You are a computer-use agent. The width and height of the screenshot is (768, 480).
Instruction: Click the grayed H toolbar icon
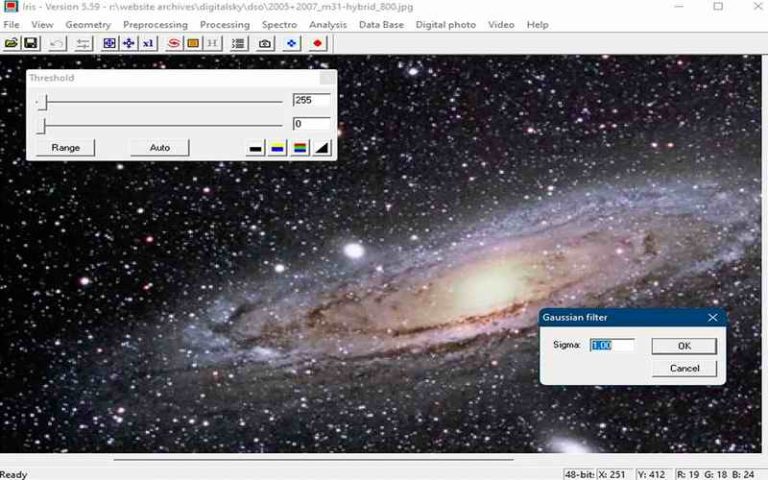pyautogui.click(x=212, y=43)
